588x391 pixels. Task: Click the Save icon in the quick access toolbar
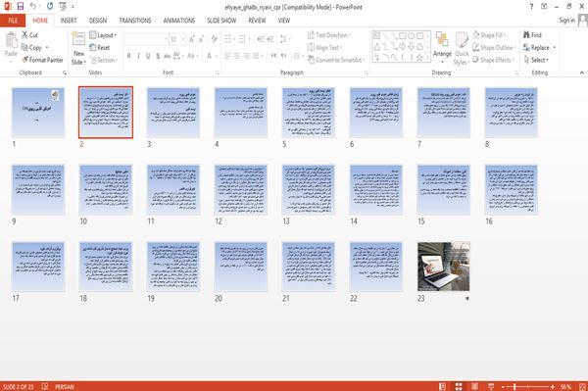pyautogui.click(x=21, y=6)
